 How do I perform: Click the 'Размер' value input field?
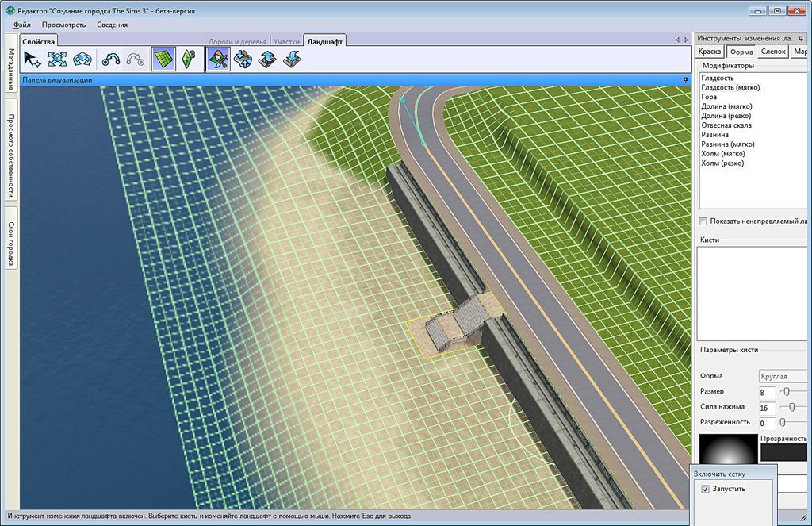pos(766,392)
